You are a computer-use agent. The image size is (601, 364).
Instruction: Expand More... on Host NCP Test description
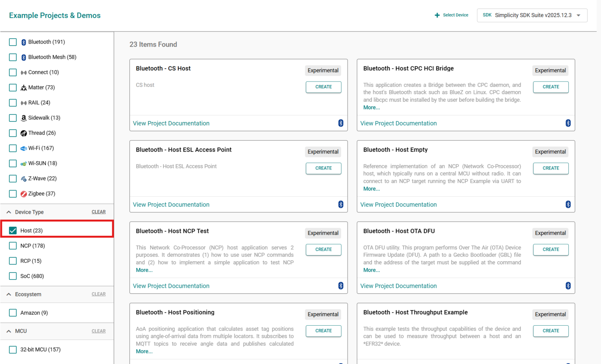click(x=144, y=270)
